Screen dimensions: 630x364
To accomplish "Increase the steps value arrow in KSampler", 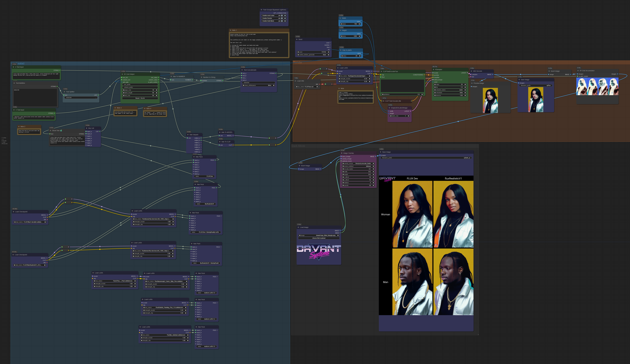I will pos(465,84).
